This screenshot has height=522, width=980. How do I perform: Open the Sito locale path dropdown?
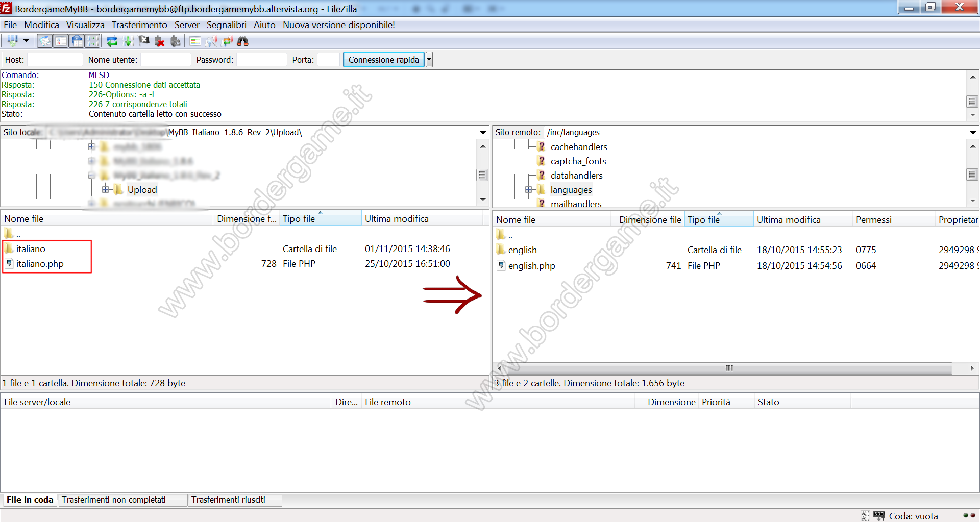coord(483,133)
